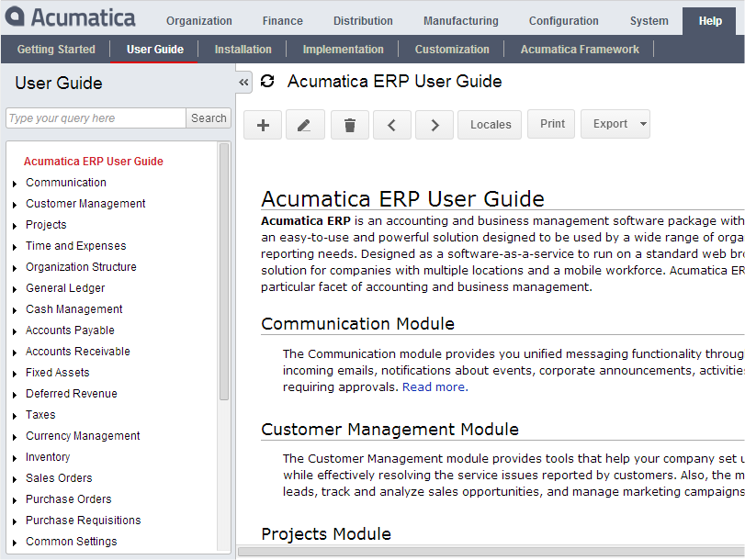Open the Export dropdown

[615, 124]
